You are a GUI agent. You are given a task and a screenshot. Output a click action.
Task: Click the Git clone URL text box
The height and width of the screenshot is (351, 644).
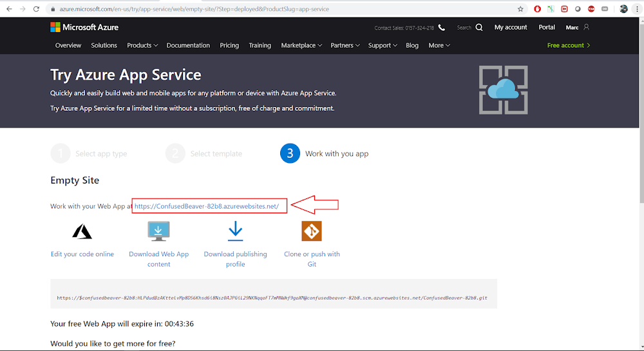[274, 294]
